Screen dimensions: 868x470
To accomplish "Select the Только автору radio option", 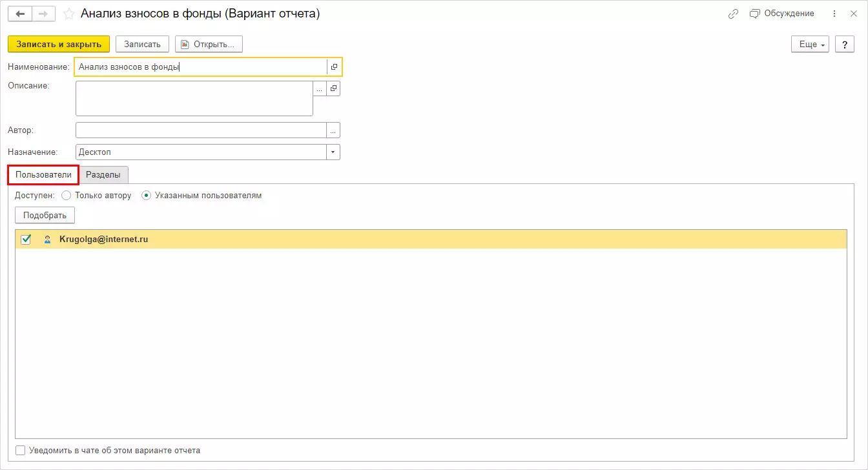I will 66,195.
